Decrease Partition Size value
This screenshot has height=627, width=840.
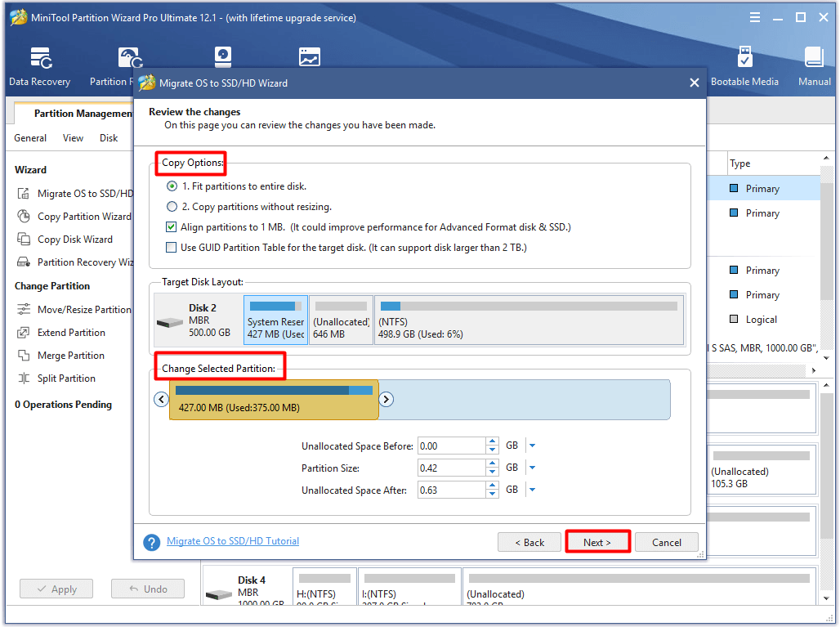(x=493, y=472)
